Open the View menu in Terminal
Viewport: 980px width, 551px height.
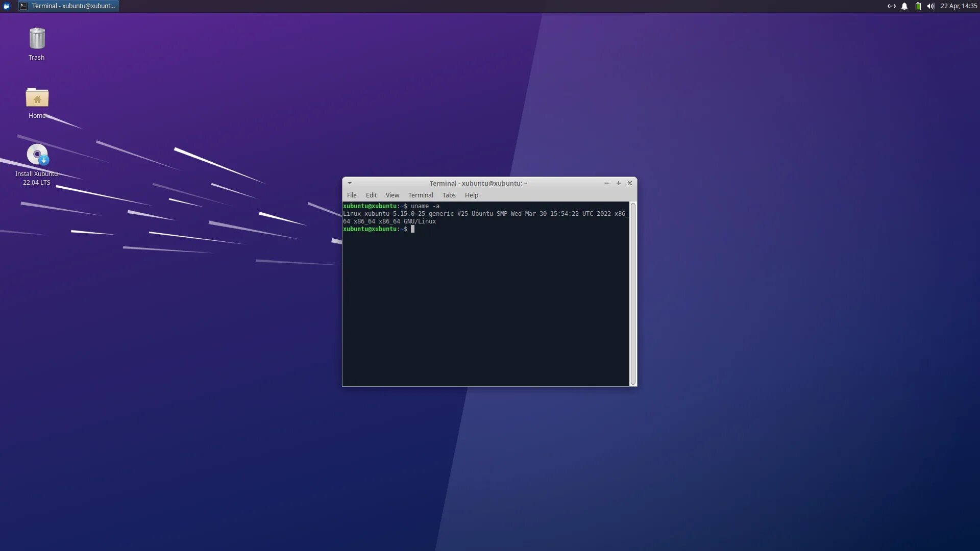coord(392,195)
